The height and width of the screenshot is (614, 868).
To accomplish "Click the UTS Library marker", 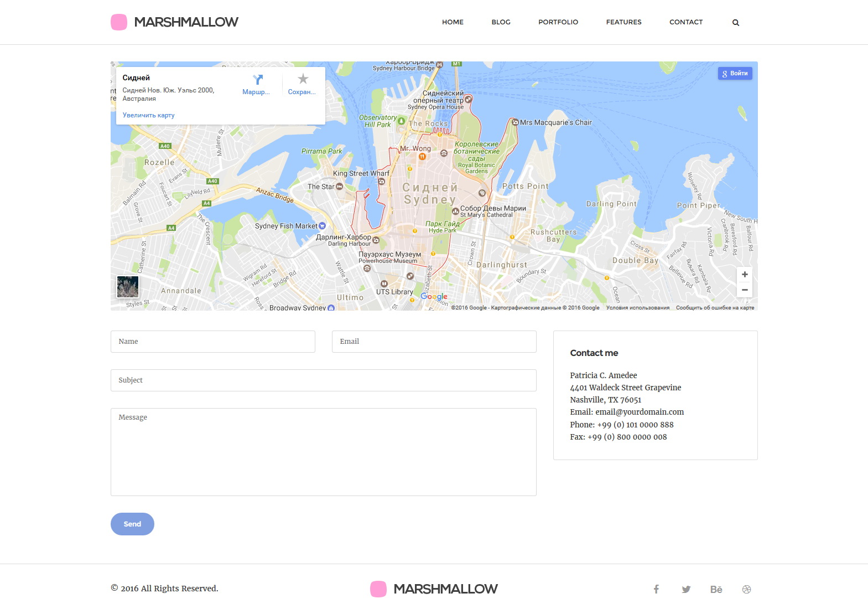I will (384, 283).
